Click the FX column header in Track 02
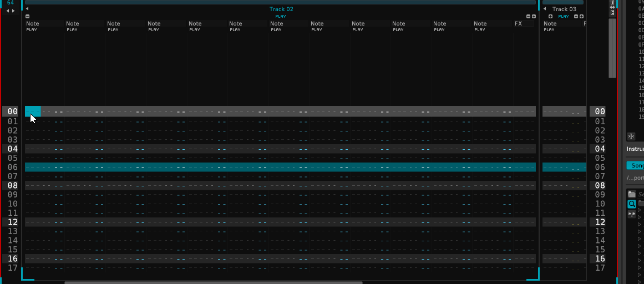 click(518, 24)
